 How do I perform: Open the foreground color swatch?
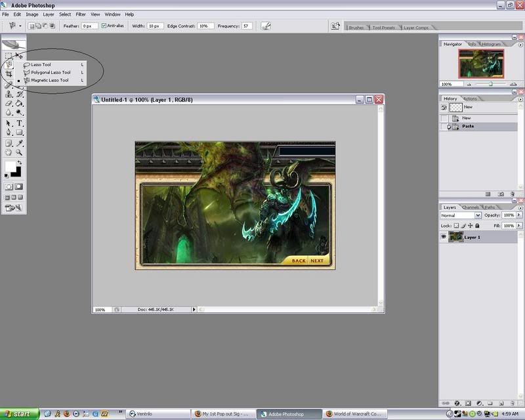10,166
